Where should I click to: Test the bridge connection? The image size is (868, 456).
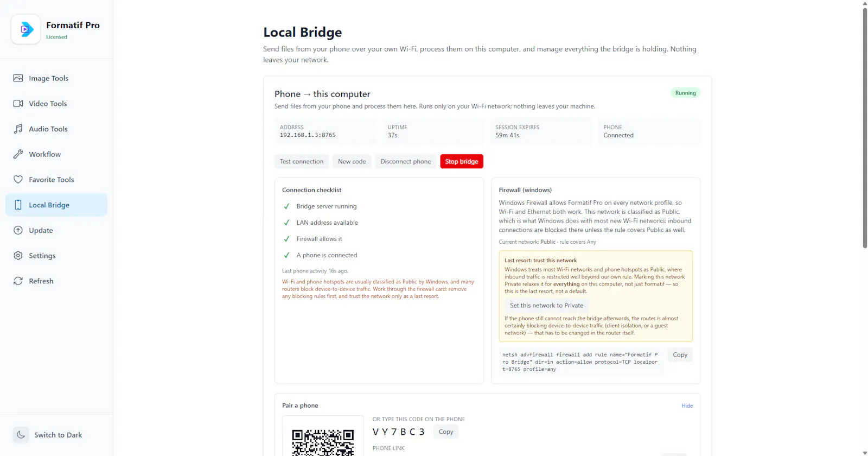tap(302, 161)
